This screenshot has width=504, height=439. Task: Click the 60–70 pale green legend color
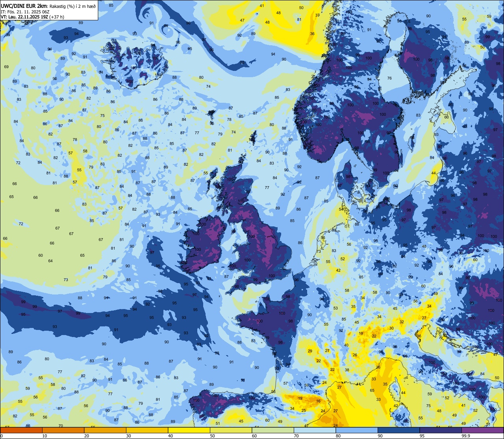pyautogui.click(x=273, y=430)
